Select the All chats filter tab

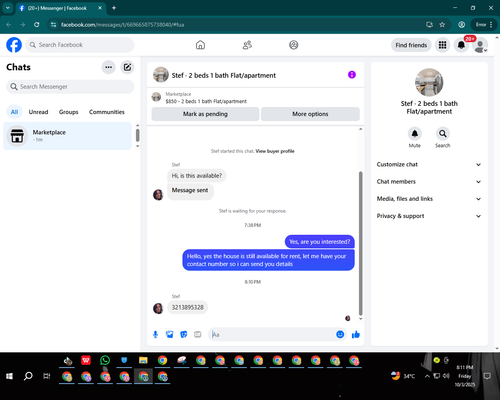(14, 112)
